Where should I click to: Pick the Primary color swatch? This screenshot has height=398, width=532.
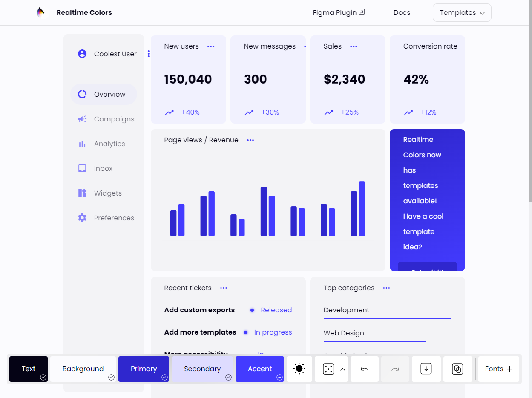tap(144, 369)
